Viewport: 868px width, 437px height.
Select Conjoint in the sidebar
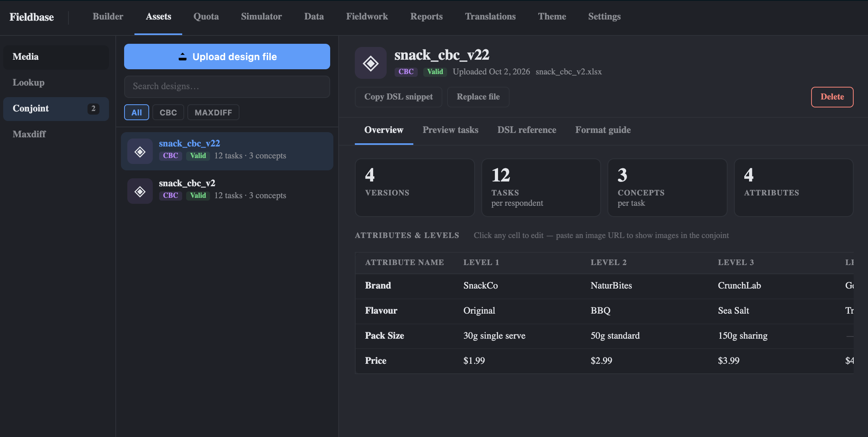pos(56,109)
